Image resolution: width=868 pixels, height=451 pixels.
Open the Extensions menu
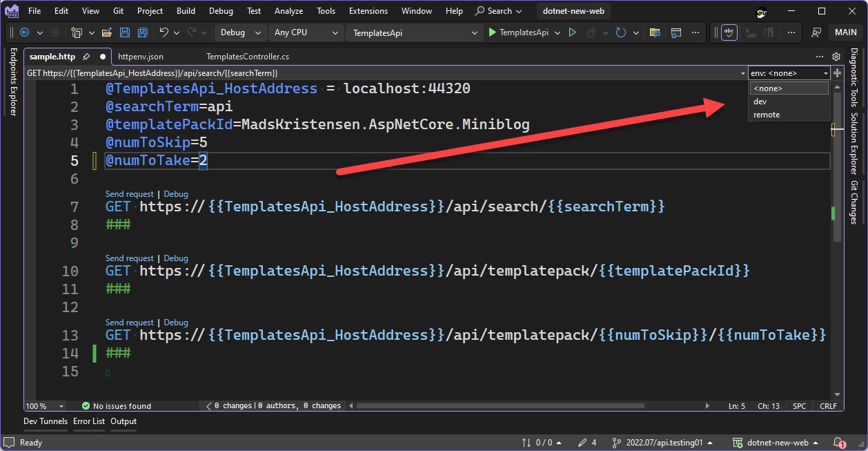[x=368, y=11]
